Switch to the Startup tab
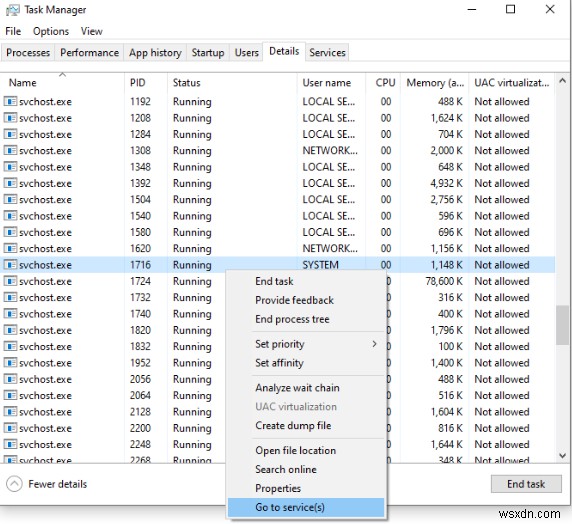572x524 pixels. coord(208,53)
